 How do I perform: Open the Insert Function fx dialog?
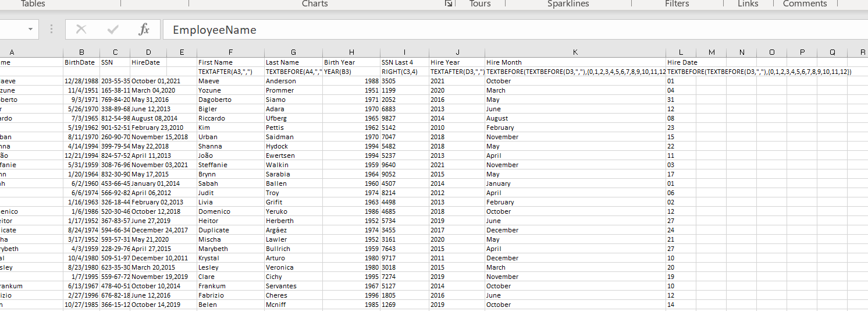coord(144,30)
